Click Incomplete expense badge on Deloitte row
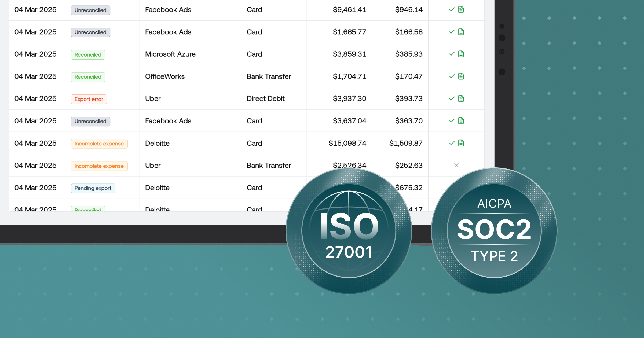 pyautogui.click(x=99, y=144)
